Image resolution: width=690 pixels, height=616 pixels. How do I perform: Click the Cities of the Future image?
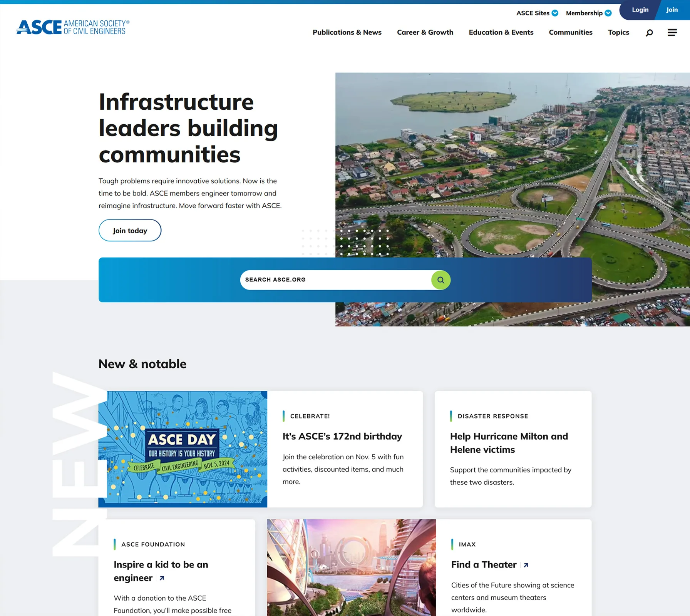click(x=352, y=567)
